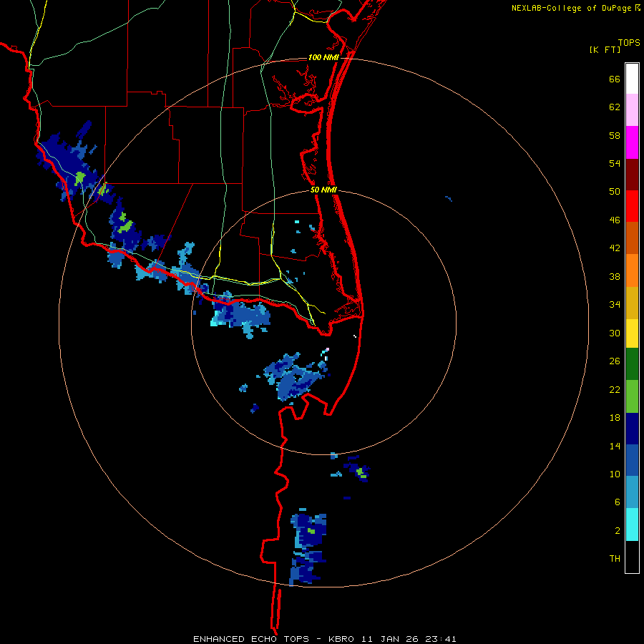644x644 pixels.
Task: Pick the cyan legend swatch
Action: (x=632, y=525)
